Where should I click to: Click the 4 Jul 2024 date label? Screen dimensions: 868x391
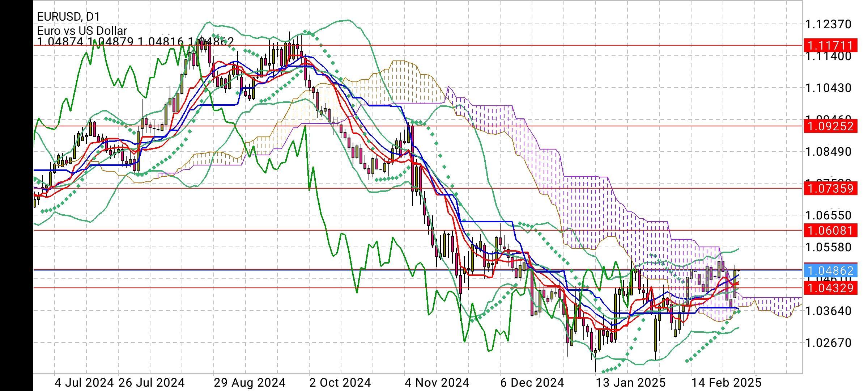tap(84, 383)
